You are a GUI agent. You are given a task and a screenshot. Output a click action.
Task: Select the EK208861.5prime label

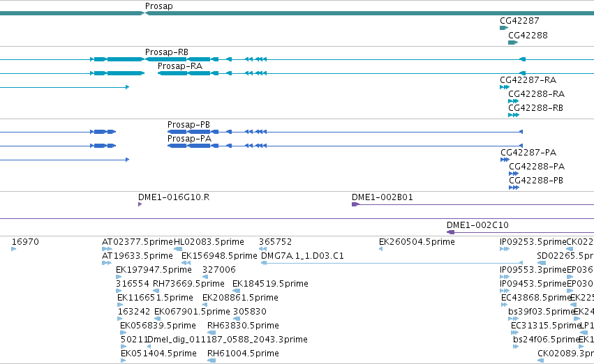241,298
